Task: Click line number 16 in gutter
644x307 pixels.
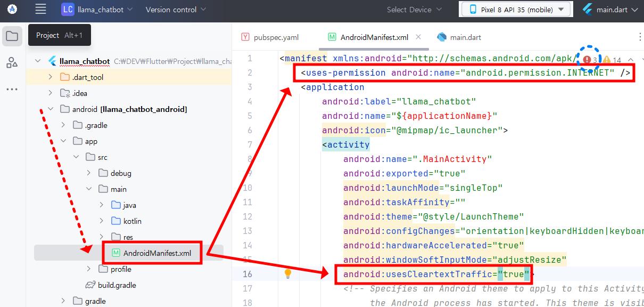Action: coord(247,274)
